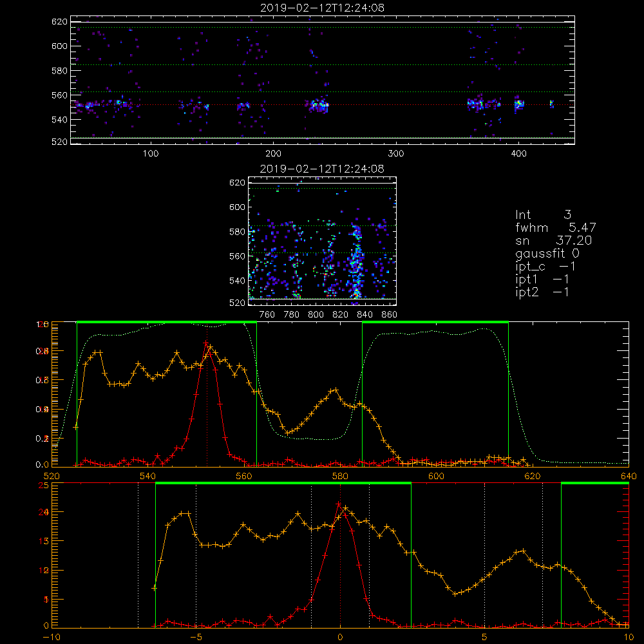The image size is (644, 644).
Task: Click x-axis label 820 on middle image
Action: click(341, 315)
